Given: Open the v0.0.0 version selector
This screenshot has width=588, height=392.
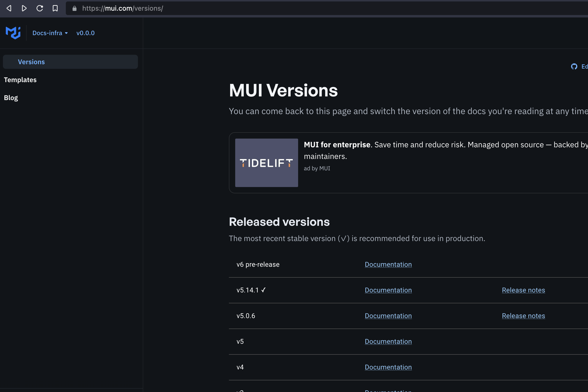Looking at the screenshot, I should point(85,33).
